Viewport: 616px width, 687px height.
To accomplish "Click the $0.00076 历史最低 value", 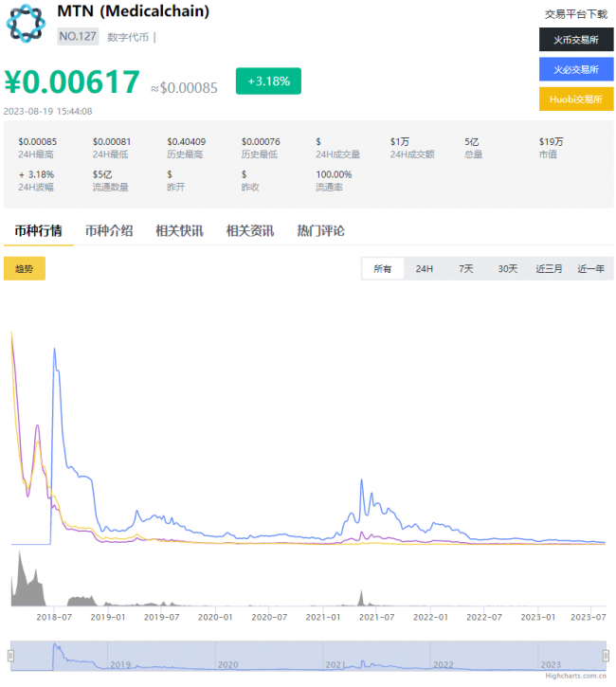I will click(x=261, y=141).
